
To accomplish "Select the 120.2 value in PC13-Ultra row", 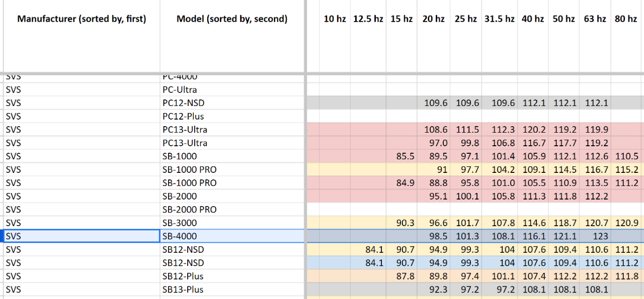I will click(x=533, y=130).
